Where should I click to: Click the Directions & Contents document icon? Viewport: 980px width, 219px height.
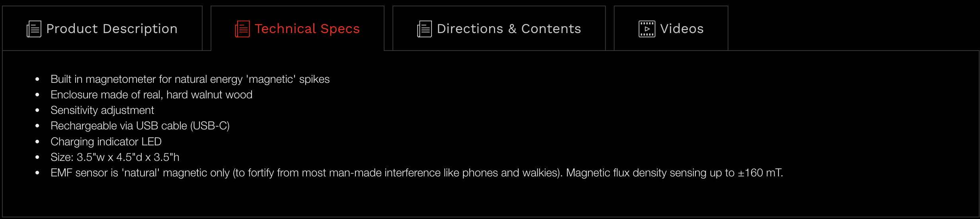coord(424,29)
